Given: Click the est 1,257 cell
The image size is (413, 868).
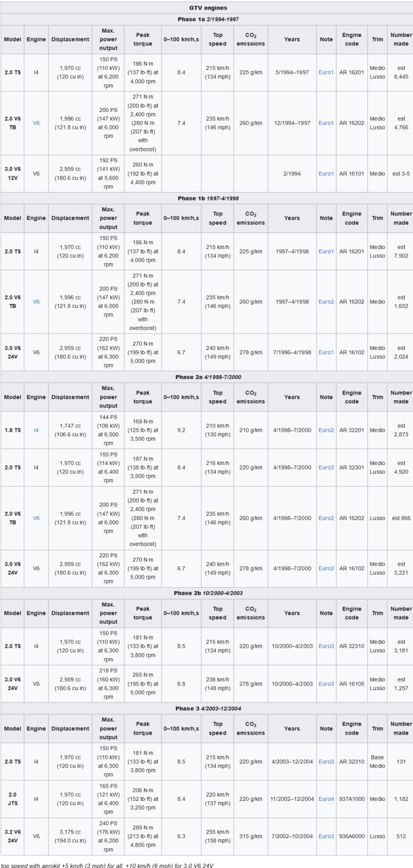Looking at the screenshot, I should pos(399,684).
